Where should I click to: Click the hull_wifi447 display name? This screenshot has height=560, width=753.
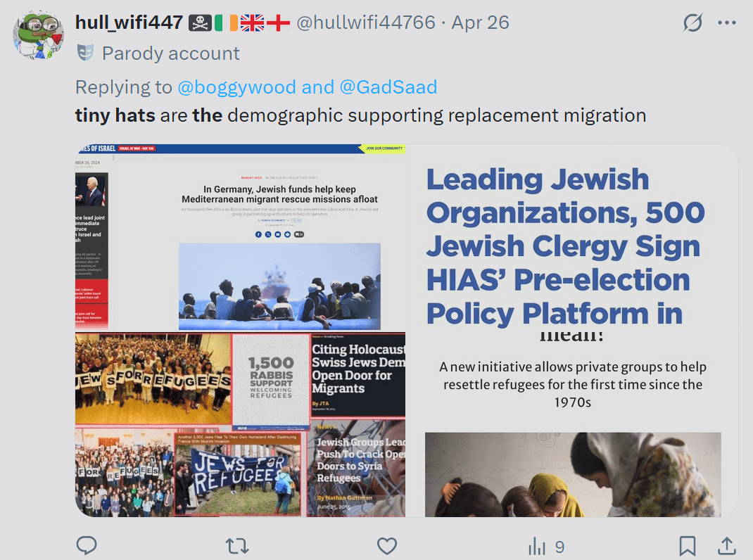point(129,23)
